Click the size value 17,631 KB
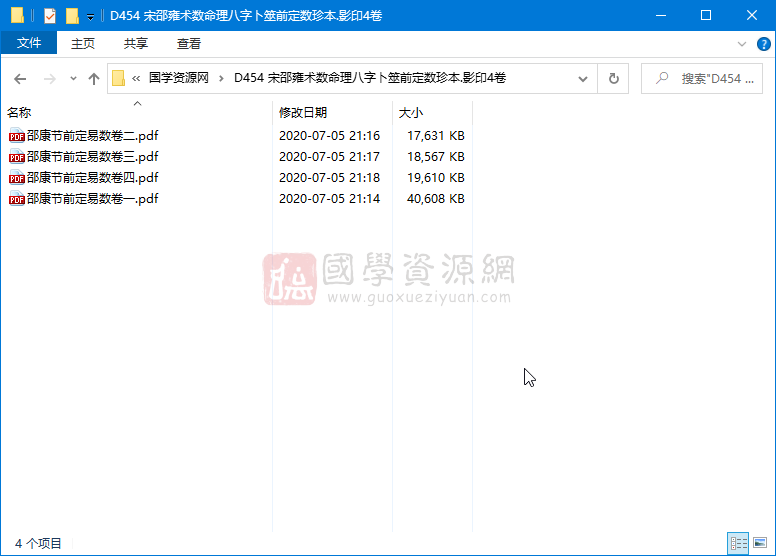 click(x=436, y=136)
